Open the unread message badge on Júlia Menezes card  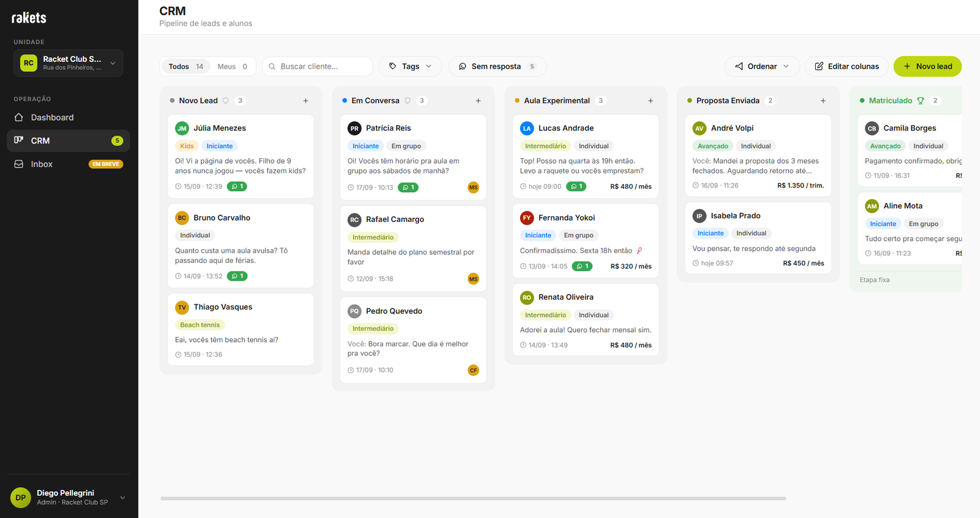[237, 186]
